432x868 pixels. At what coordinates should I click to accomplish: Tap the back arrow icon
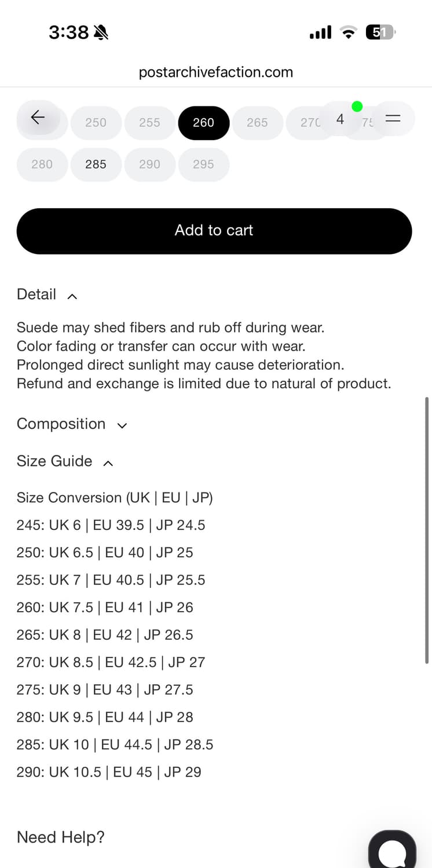pyautogui.click(x=38, y=117)
